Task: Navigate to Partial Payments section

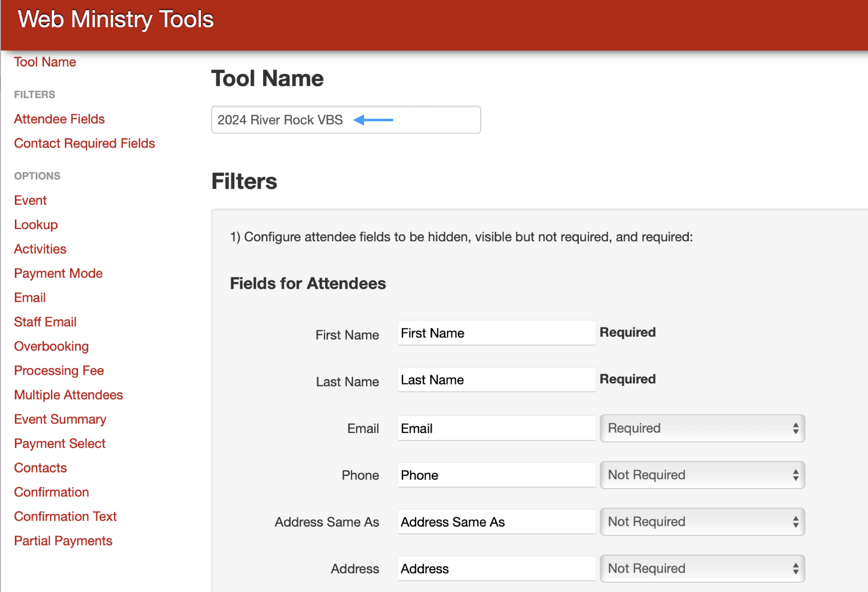Action: pos(63,541)
